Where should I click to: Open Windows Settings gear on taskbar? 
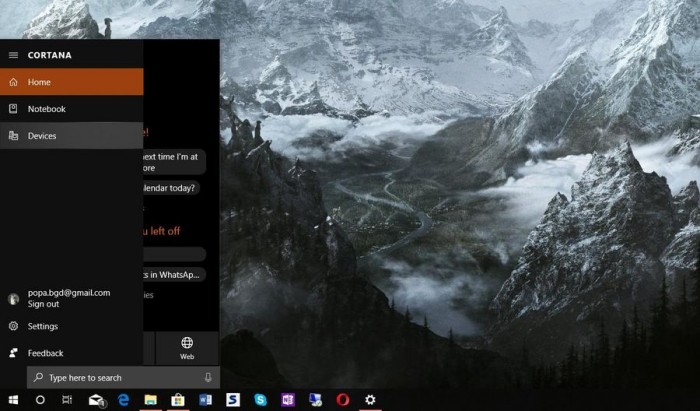[370, 400]
